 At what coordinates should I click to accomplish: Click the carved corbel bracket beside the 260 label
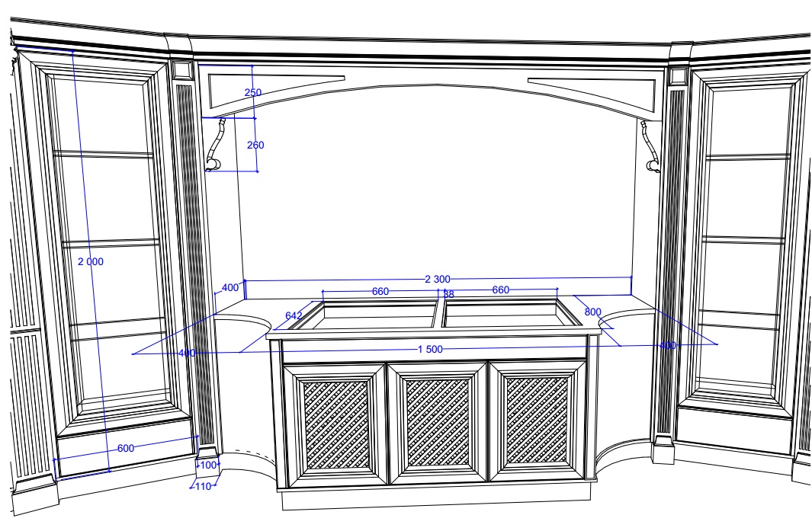[215, 145]
